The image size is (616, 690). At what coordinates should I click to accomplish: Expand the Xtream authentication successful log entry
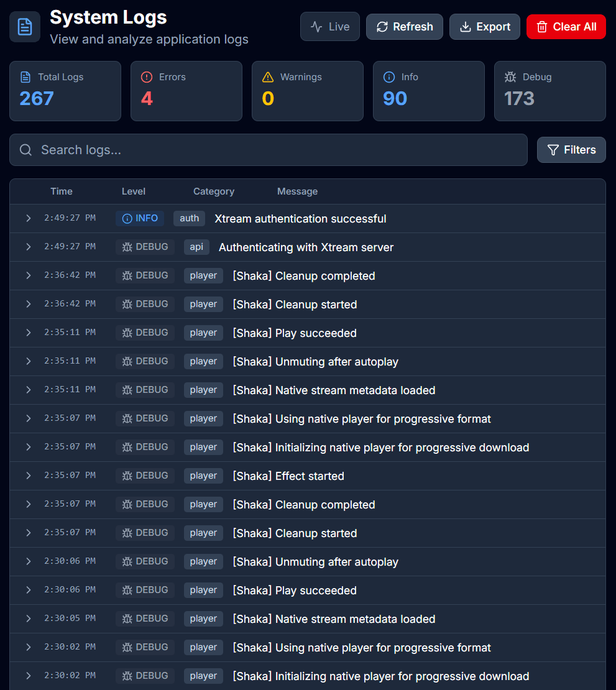tap(28, 218)
